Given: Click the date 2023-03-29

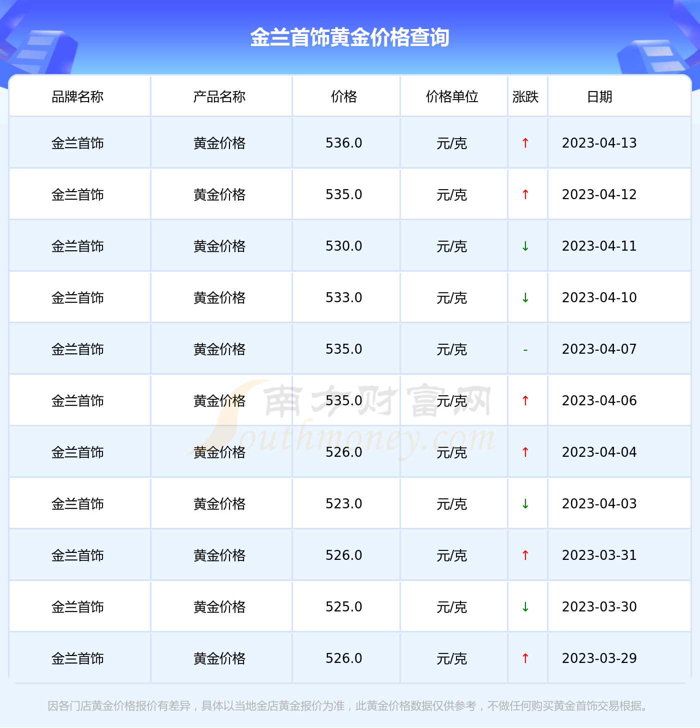Looking at the screenshot, I should [599, 658].
